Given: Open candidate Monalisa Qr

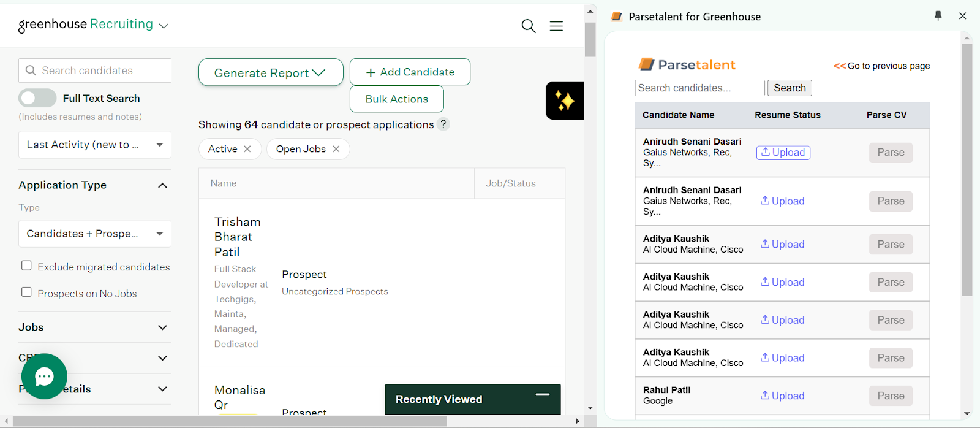Looking at the screenshot, I should 239,397.
